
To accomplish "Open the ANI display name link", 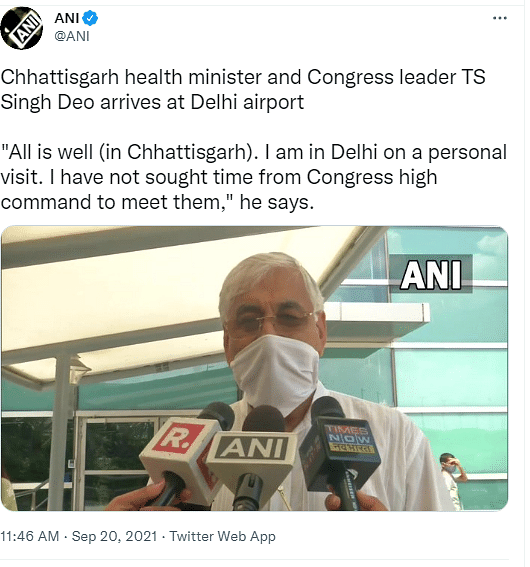I will coord(67,18).
